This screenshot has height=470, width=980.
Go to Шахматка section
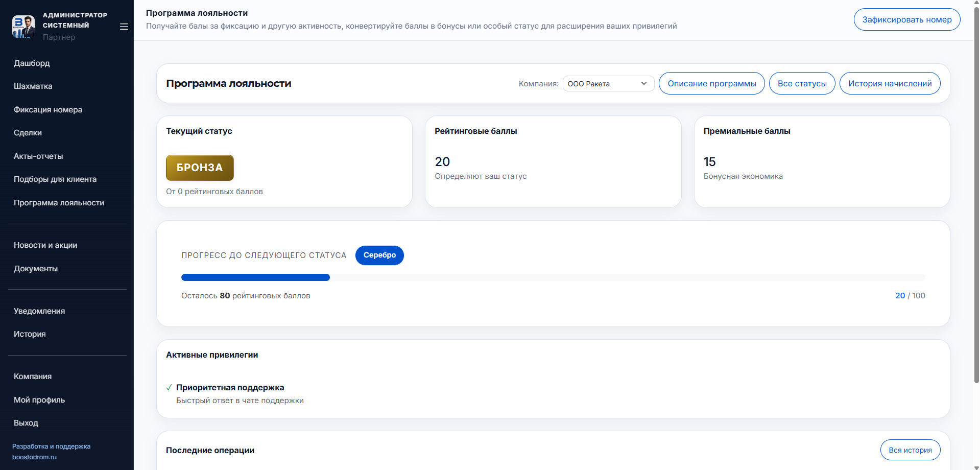(x=33, y=86)
